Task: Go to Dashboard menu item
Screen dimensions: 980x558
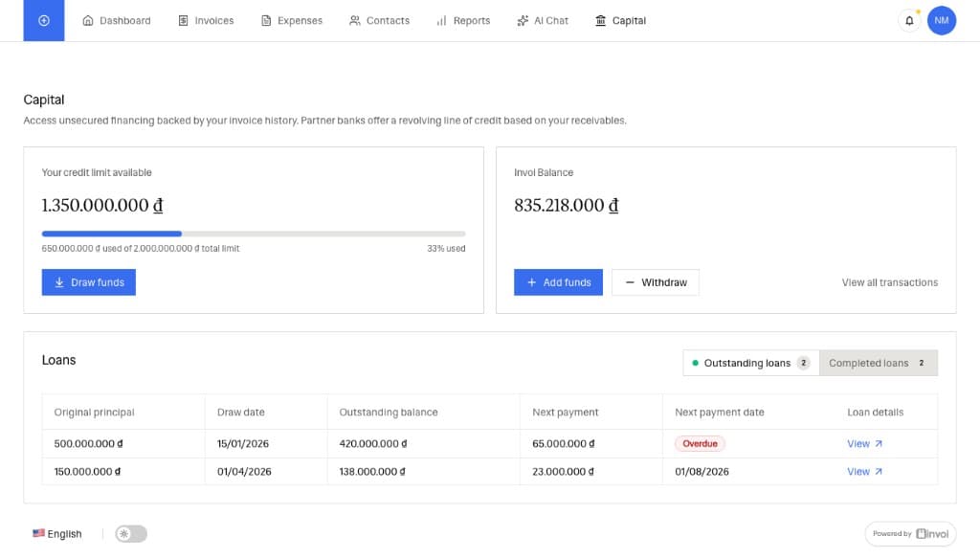Action: point(117,21)
